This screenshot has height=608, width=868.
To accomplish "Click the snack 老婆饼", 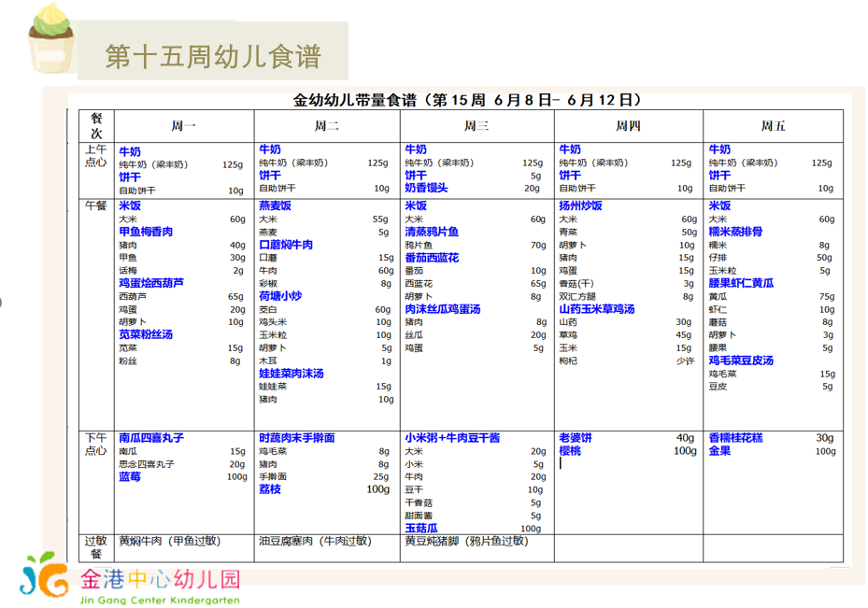I will point(576,438).
